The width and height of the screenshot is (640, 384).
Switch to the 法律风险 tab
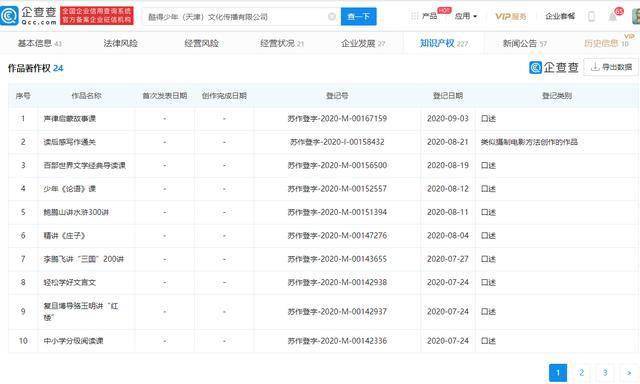tap(120, 43)
